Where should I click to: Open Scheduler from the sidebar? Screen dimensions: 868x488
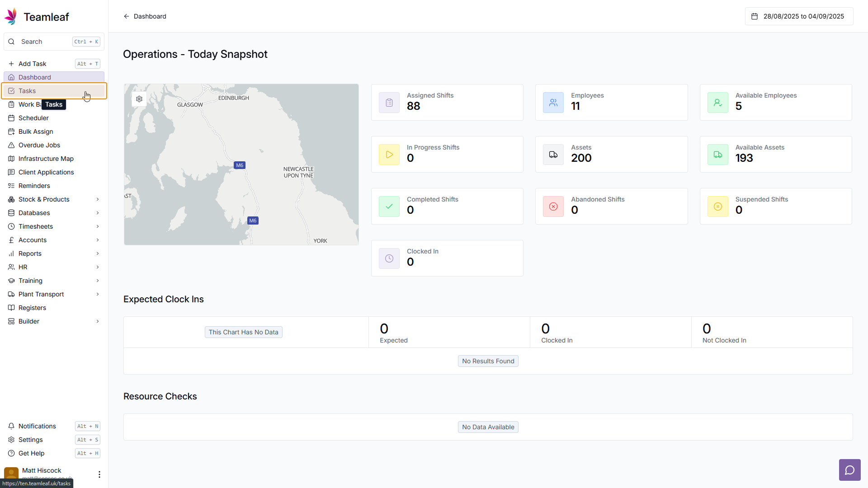33,118
